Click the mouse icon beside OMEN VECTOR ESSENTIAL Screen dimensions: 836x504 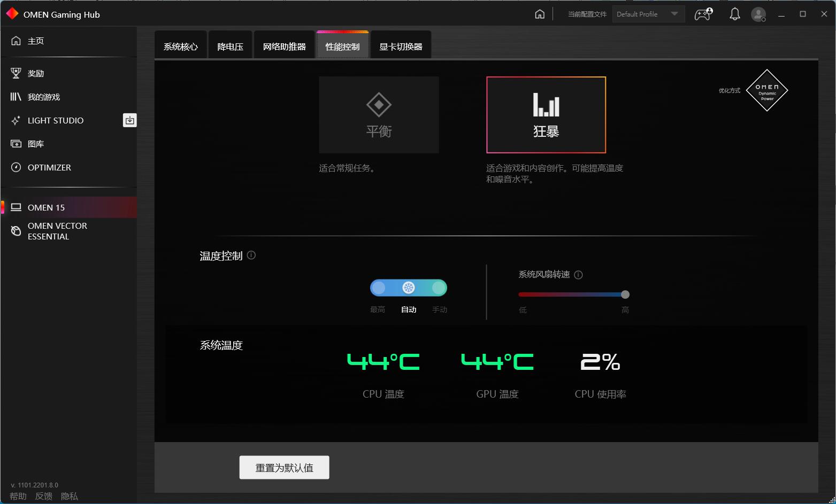pos(16,231)
